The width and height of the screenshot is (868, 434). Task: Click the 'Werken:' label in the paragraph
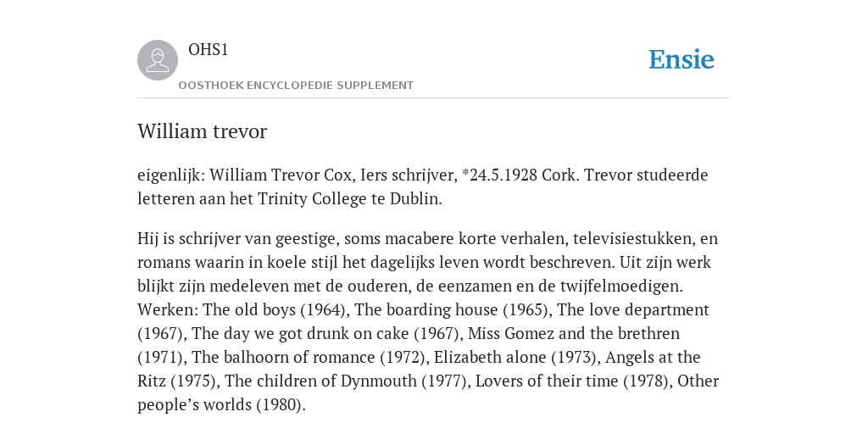tap(168, 309)
